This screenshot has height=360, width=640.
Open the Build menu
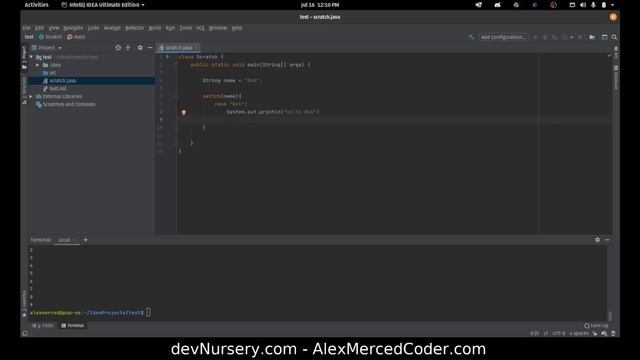coord(155,28)
